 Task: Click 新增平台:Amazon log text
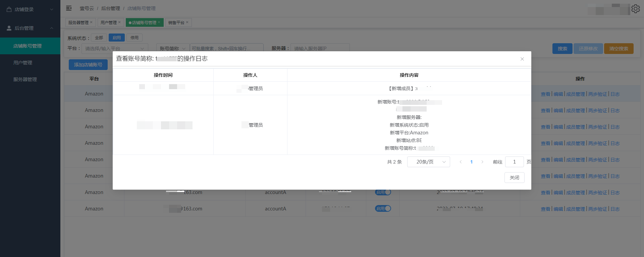[x=409, y=133]
